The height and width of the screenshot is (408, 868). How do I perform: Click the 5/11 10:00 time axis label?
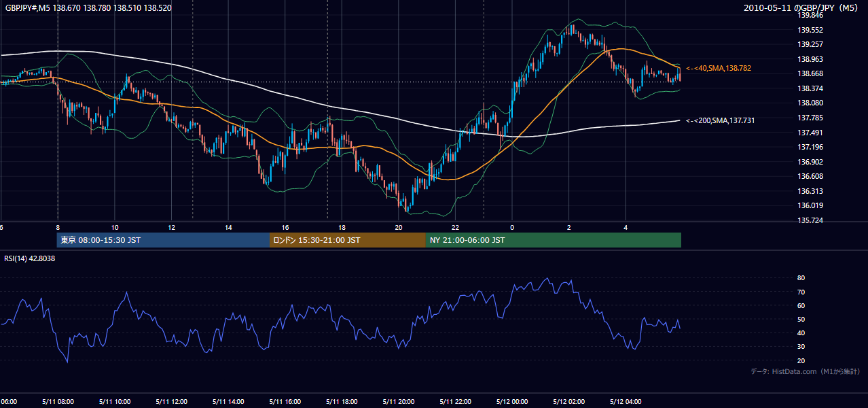(x=114, y=401)
